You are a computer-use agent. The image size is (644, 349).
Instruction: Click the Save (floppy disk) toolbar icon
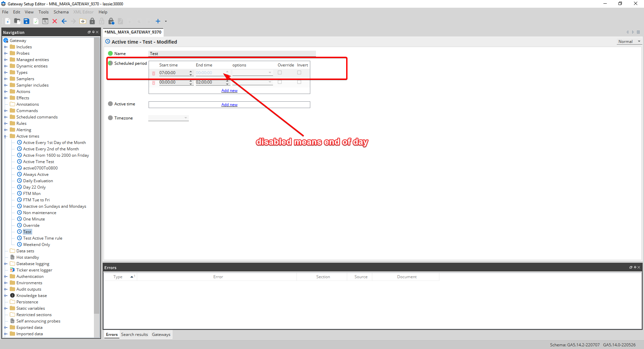point(26,21)
